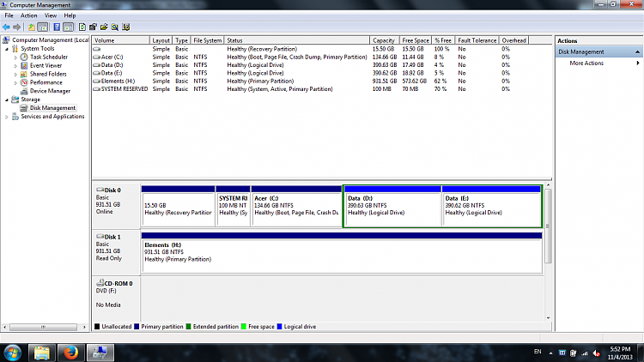Click the Disk 0 drive icon
The height and width of the screenshot is (362, 644).
100,190
